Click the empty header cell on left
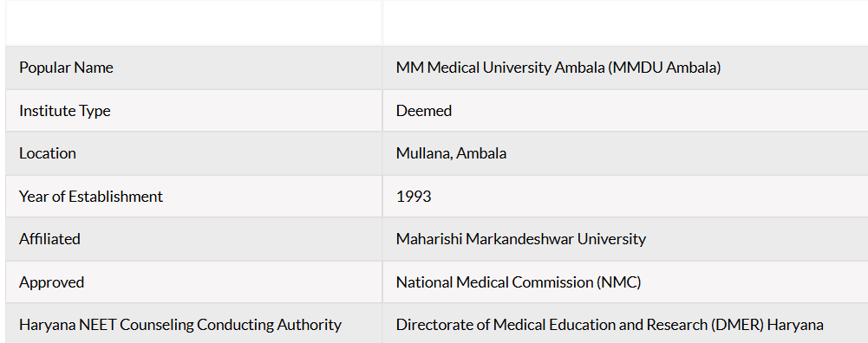This screenshot has height=343, width=868. pos(193,23)
